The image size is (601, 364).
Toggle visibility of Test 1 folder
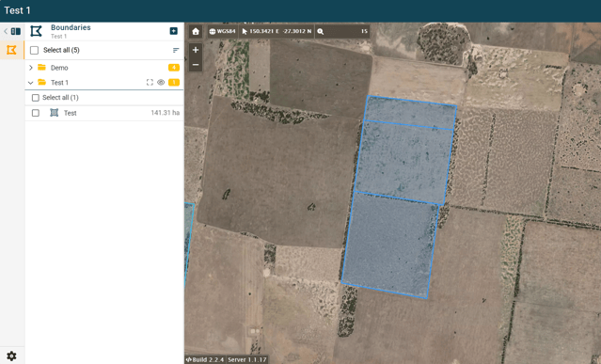[161, 83]
